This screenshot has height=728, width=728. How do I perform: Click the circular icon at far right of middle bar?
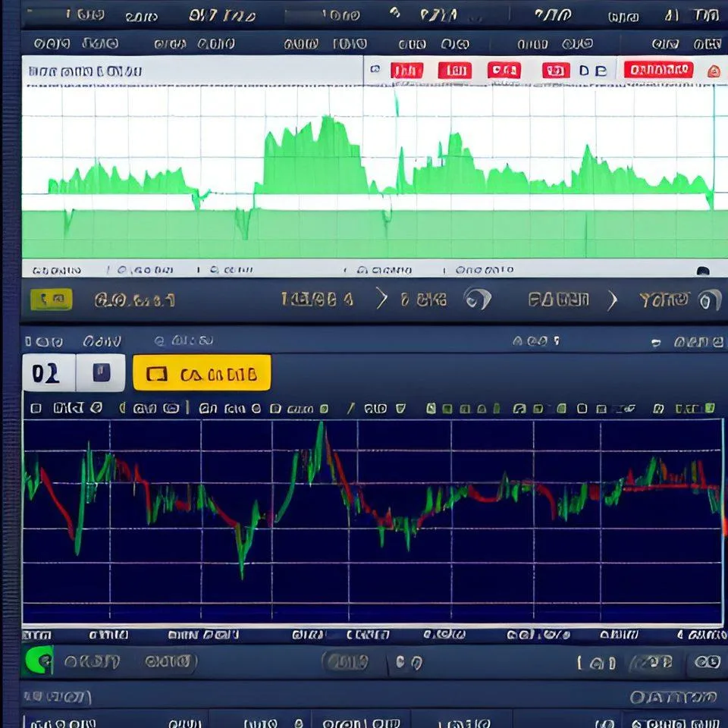pyautogui.click(x=708, y=300)
